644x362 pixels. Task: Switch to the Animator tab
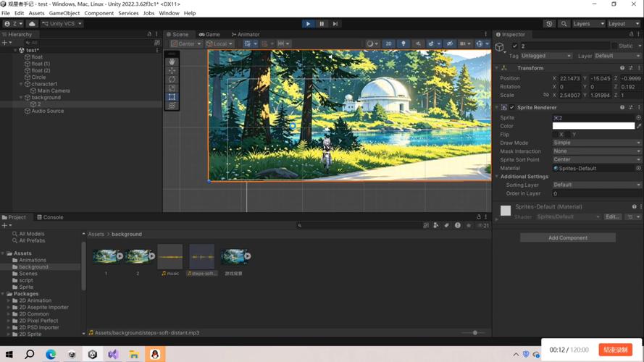click(245, 35)
